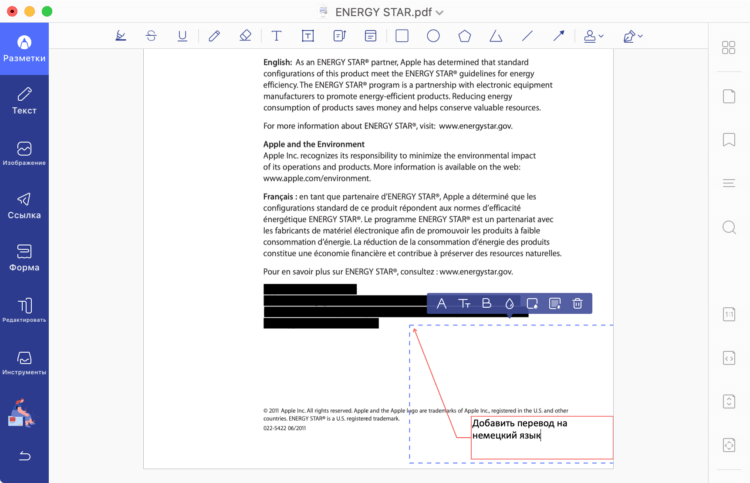
Task: Open the page panel on right
Action: click(x=728, y=96)
